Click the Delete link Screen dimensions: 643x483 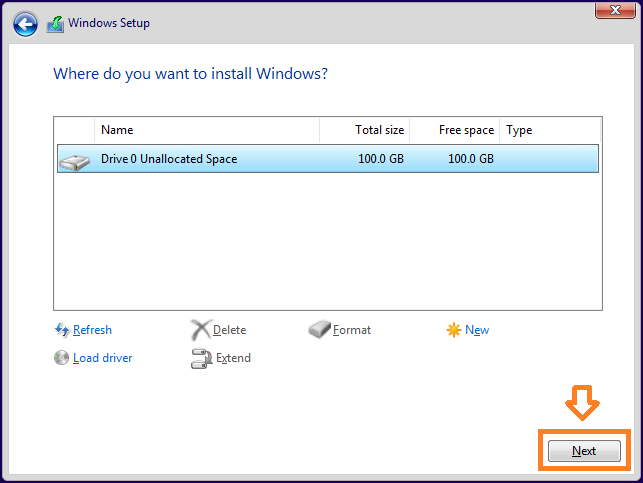click(230, 330)
